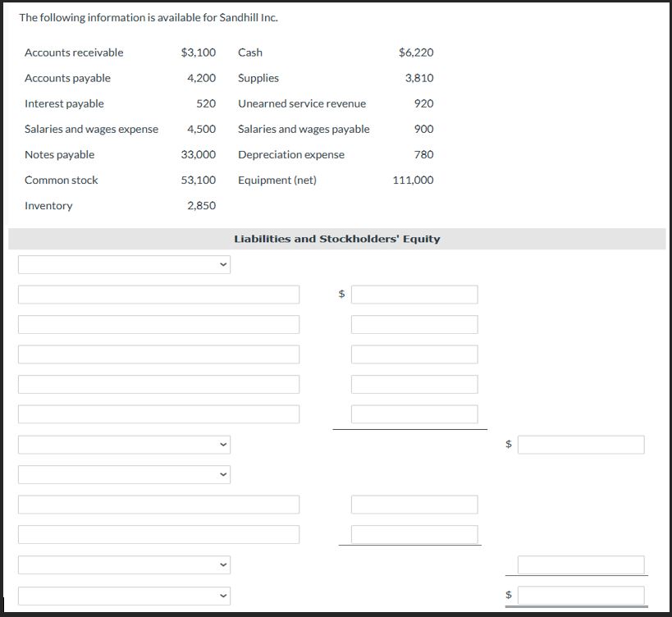Screen dimensions: 672x617
Task: Click the 'Accounts payable' label
Action: (x=67, y=79)
